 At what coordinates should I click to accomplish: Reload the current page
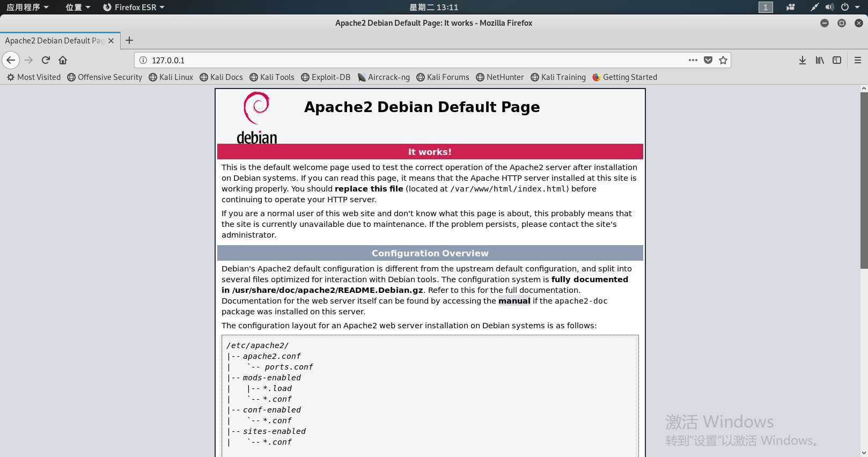46,60
